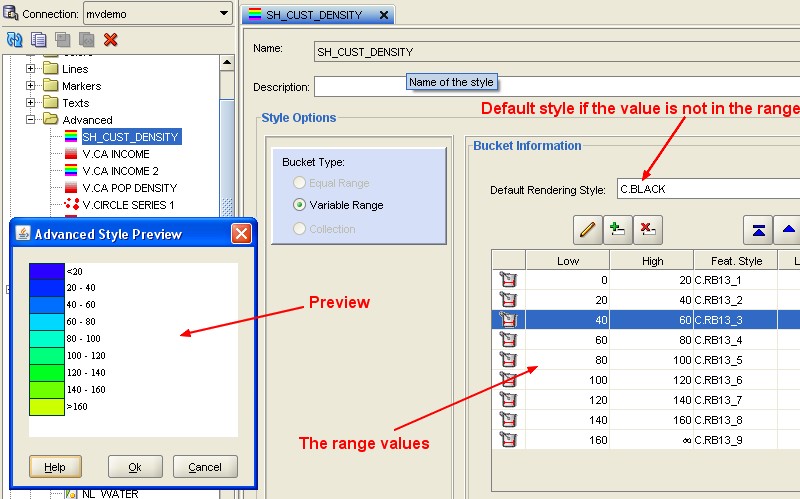The height and width of the screenshot is (499, 800).
Task: Select the Variable Range bucket type
Action: [x=299, y=205]
